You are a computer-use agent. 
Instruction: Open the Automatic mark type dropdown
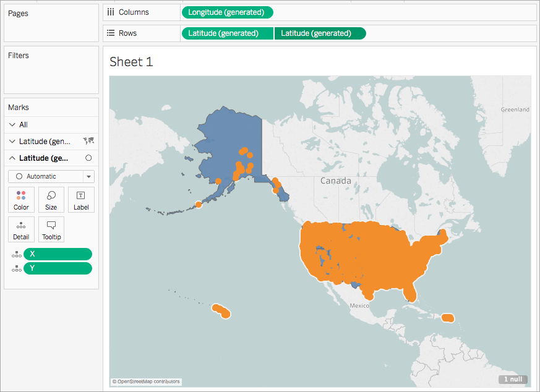point(51,177)
